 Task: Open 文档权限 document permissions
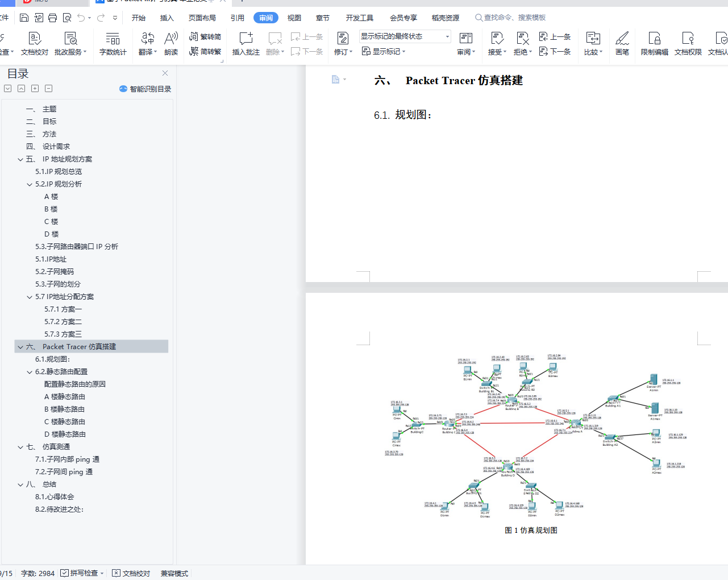(x=688, y=44)
